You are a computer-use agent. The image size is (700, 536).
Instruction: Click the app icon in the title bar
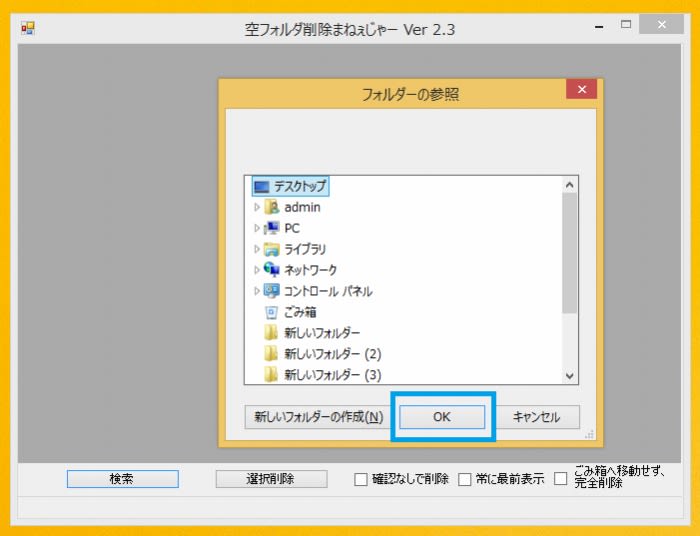tap(28, 29)
